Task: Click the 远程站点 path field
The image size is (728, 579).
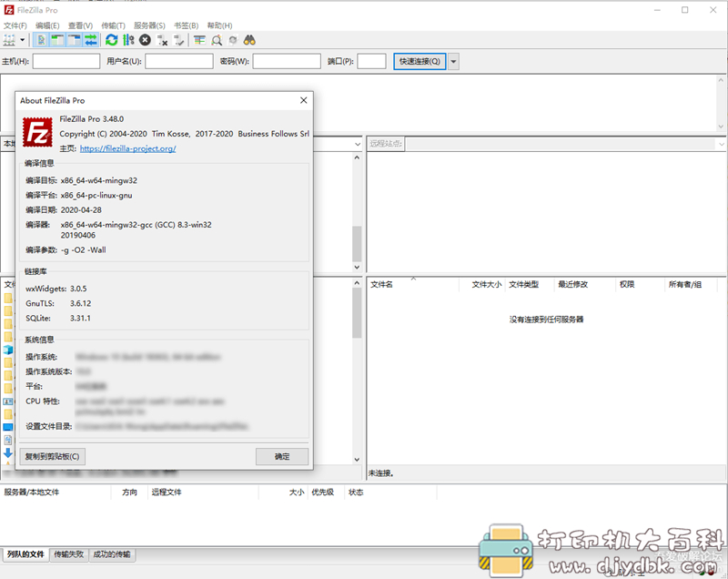Action: click(561, 144)
